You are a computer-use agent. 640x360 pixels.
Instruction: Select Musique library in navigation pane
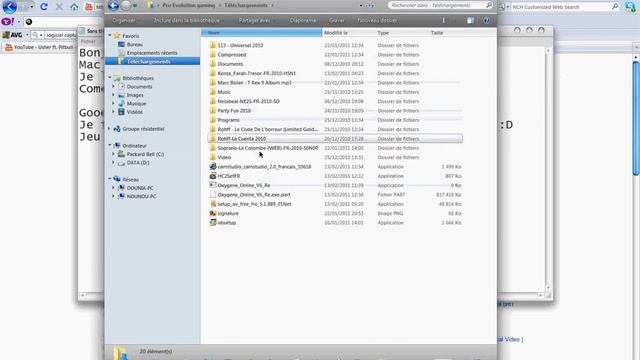pyautogui.click(x=136, y=103)
